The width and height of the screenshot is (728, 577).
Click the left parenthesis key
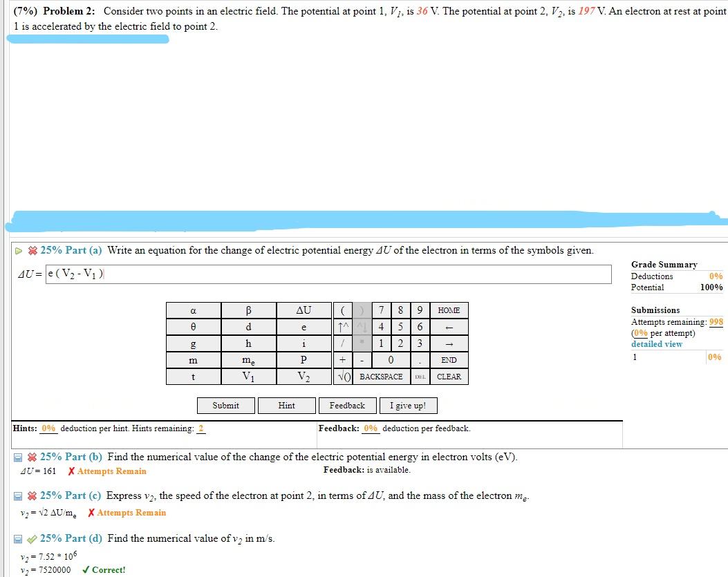[342, 310]
